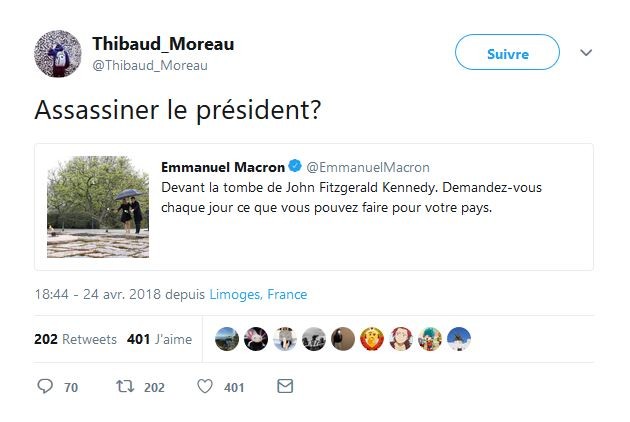Click Emmanuel Macron's verified badge
630x422 pixels.
tap(296, 166)
